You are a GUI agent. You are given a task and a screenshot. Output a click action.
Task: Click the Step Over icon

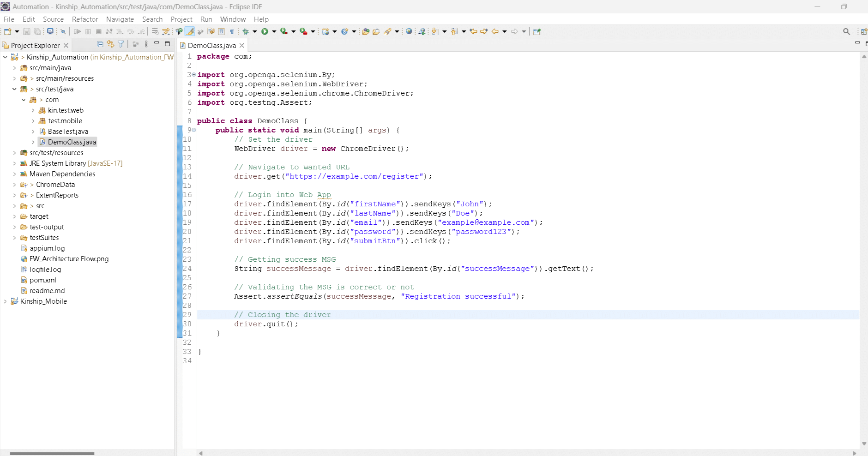coord(131,31)
